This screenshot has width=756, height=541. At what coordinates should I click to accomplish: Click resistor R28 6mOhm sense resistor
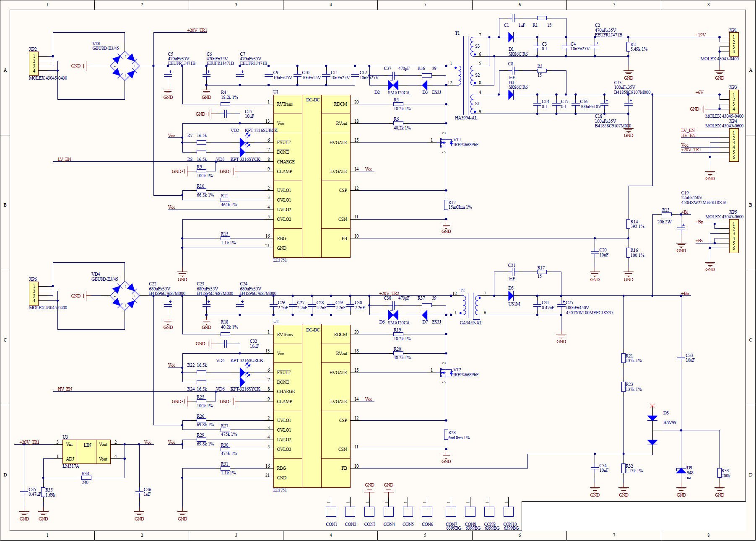[446, 435]
